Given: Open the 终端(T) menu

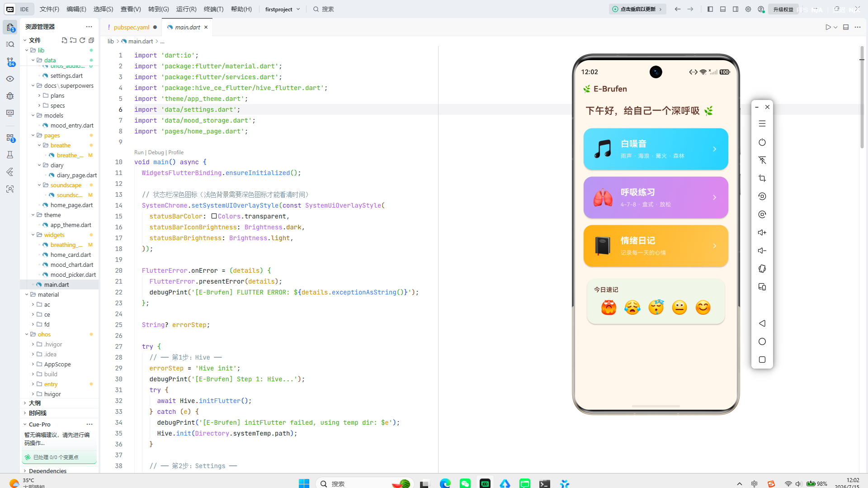Looking at the screenshot, I should (213, 9).
